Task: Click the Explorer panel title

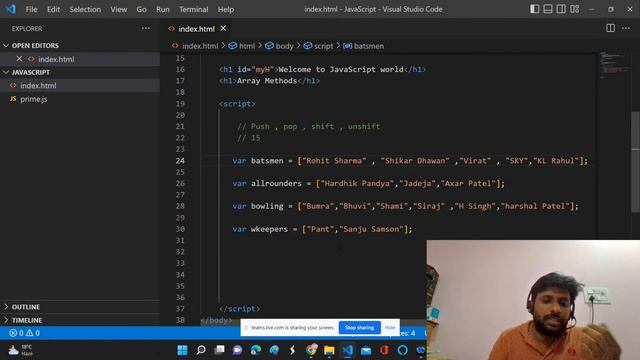Action: pos(27,29)
